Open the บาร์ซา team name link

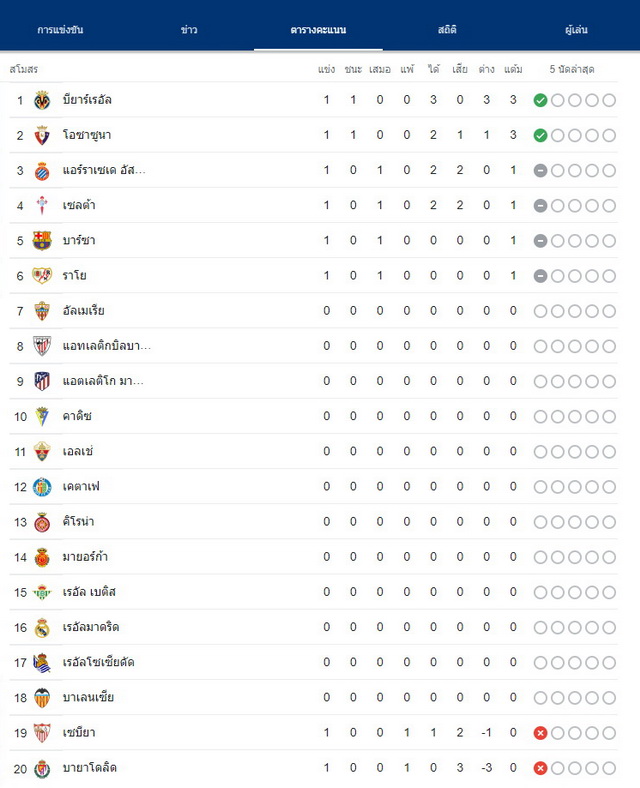tap(79, 240)
